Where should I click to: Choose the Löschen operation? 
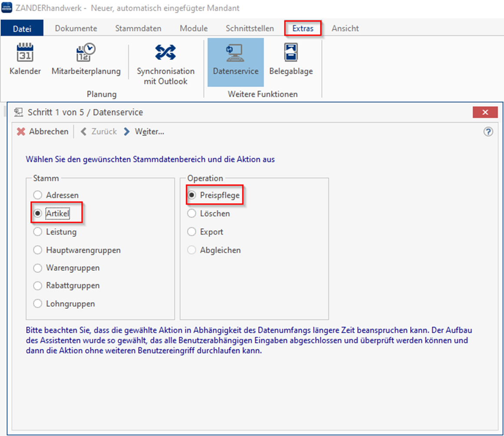pyautogui.click(x=191, y=213)
